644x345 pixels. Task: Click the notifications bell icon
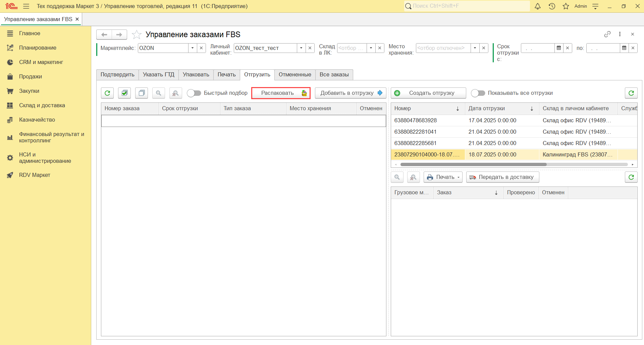point(538,6)
